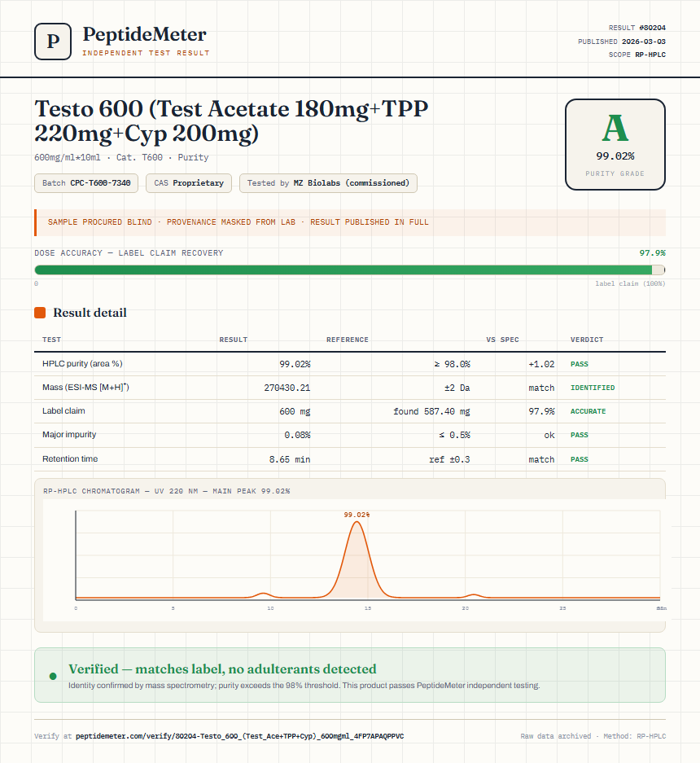Select the ≤ 0.5% reference cell
The width and height of the screenshot is (700, 763).
tap(454, 435)
